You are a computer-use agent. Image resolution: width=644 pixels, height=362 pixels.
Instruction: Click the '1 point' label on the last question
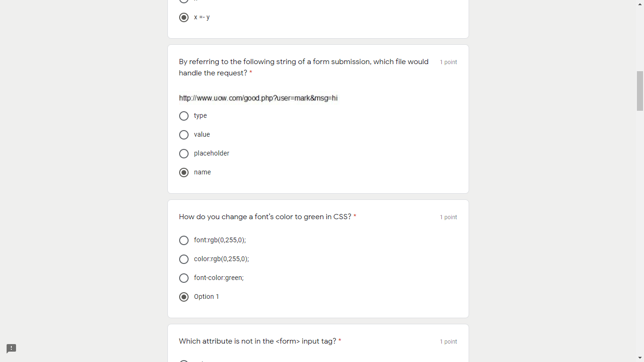coord(448,341)
